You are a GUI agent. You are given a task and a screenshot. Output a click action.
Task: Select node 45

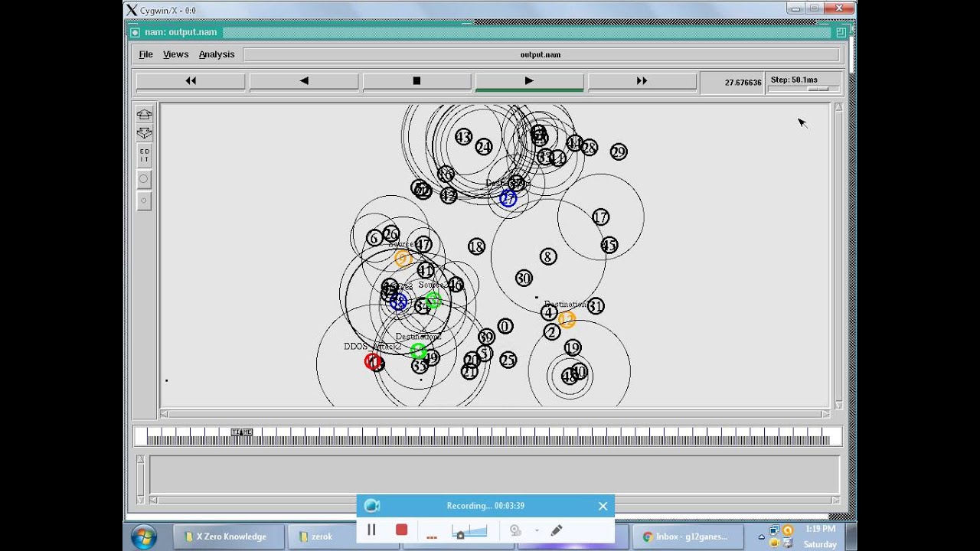click(x=609, y=246)
